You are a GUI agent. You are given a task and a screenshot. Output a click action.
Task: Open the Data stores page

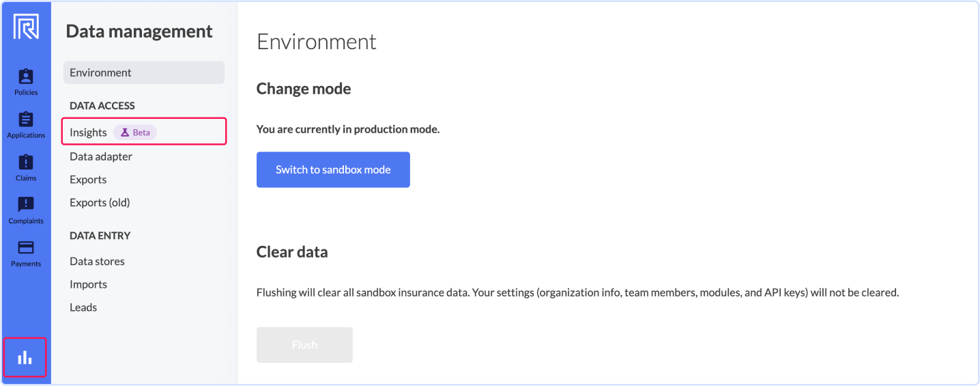tap(97, 261)
